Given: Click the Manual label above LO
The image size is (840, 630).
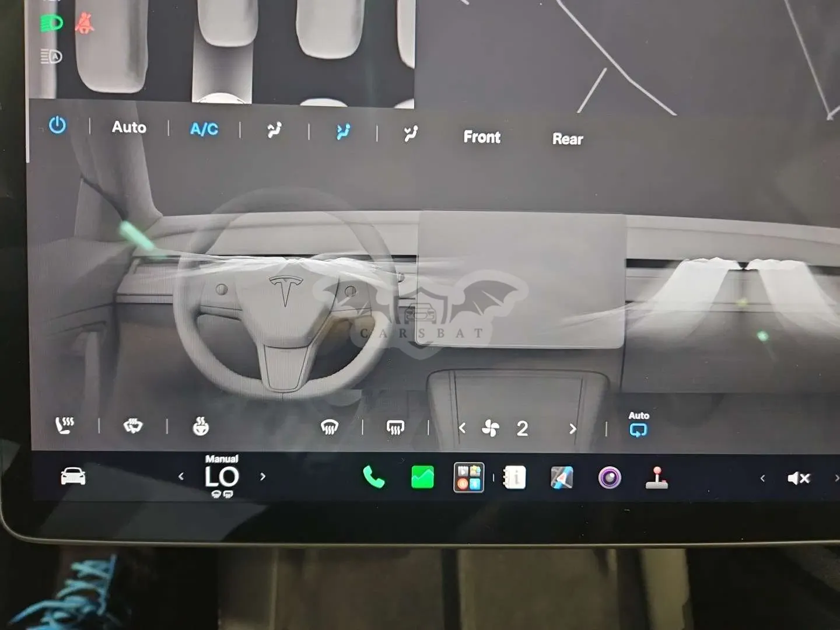Looking at the screenshot, I should pyautogui.click(x=222, y=459).
